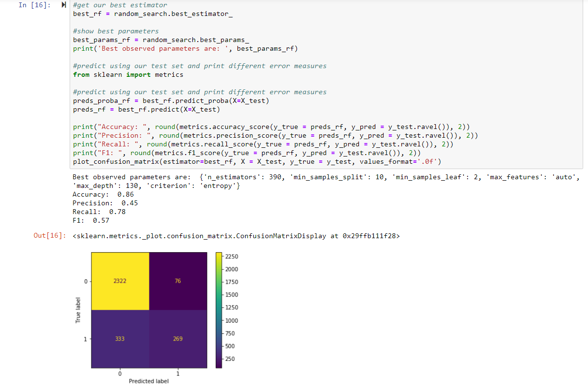Click the confusion matrix cell showing 333

[x=119, y=339]
